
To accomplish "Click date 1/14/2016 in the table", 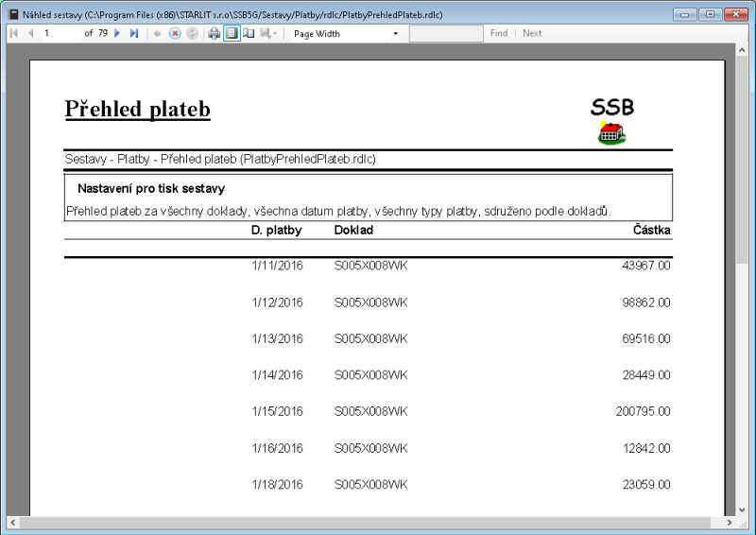I will click(x=277, y=375).
